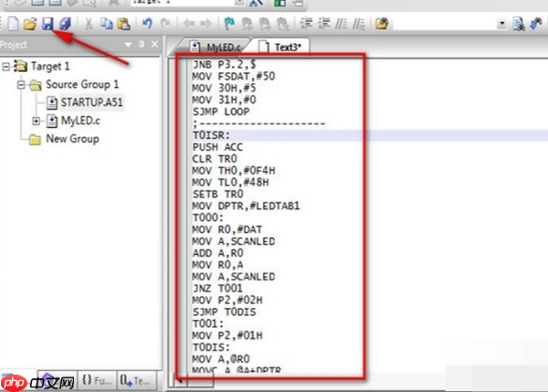
Task: Clear all bookmarks icon
Action: (282, 24)
